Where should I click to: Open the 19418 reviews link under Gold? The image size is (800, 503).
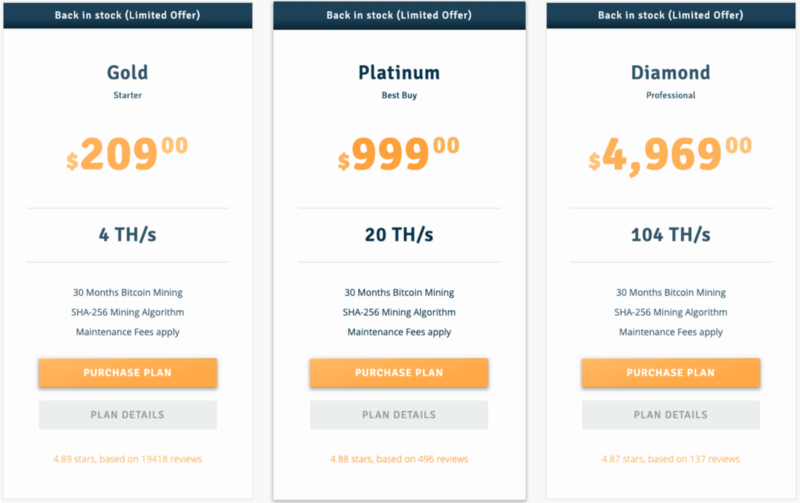click(128, 459)
